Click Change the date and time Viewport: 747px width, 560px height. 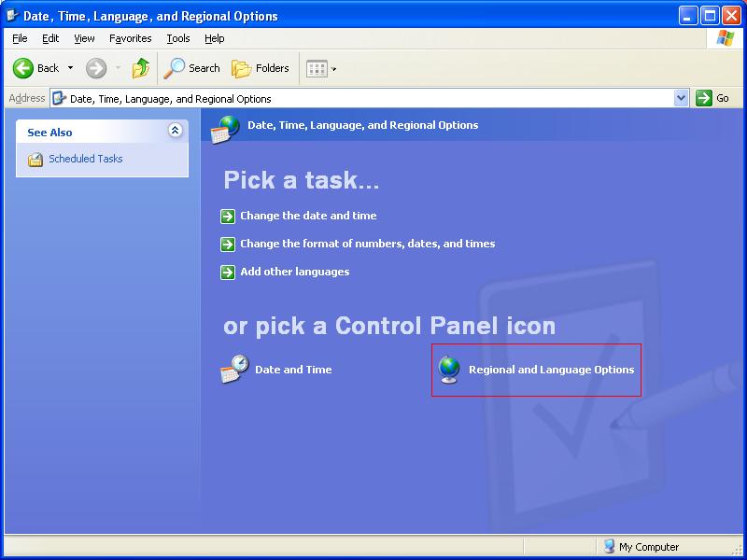point(308,216)
